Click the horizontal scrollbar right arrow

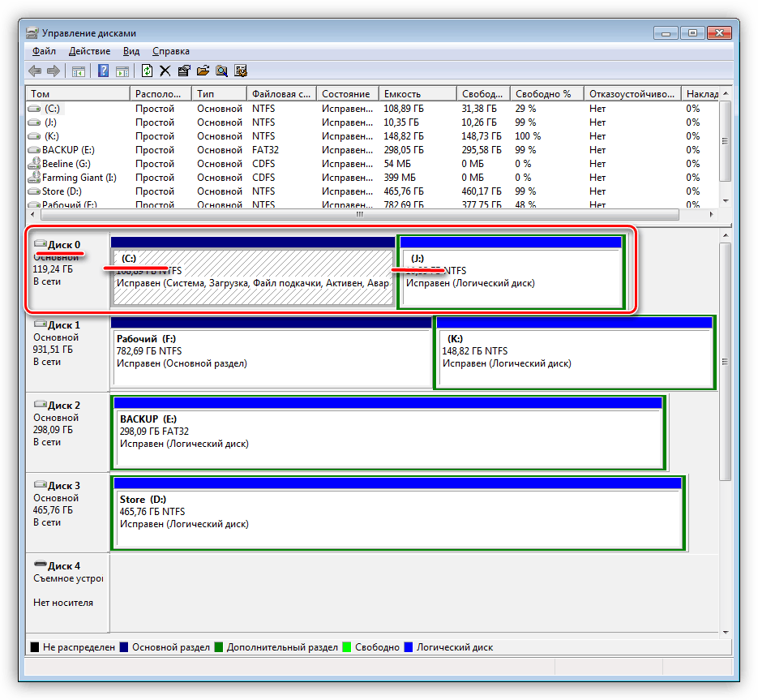[x=711, y=214]
